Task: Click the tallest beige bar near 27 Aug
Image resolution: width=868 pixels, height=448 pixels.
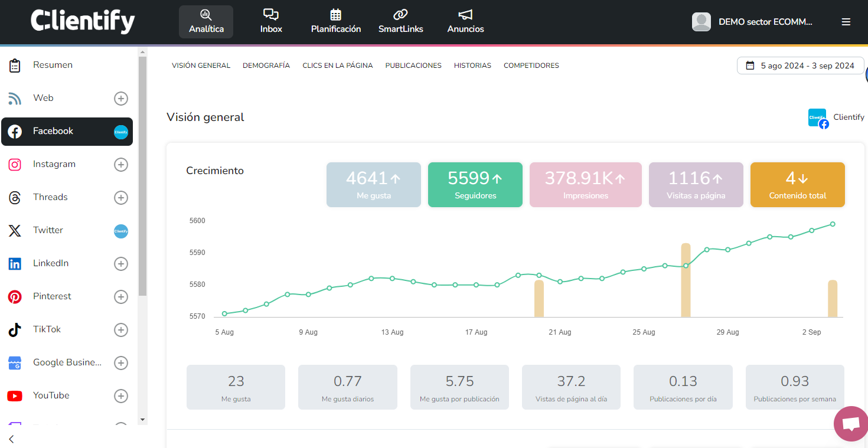Action: click(x=686, y=280)
